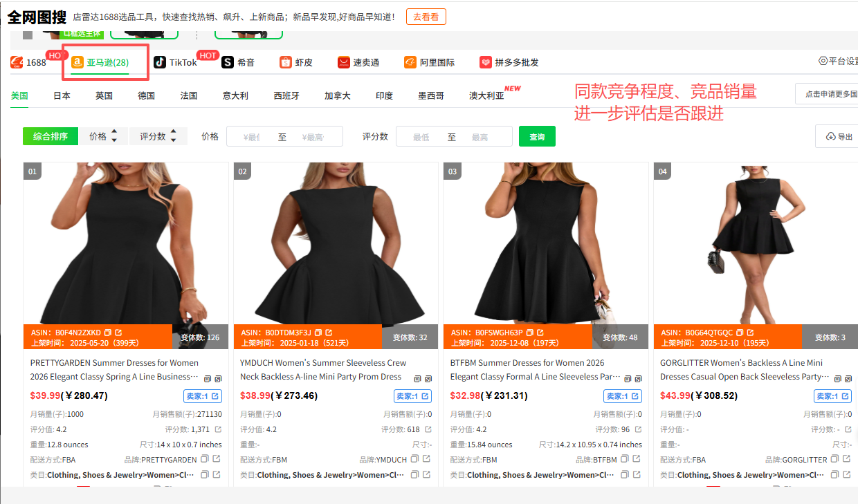
Task: Click the 去看看 button
Action: pos(426,17)
